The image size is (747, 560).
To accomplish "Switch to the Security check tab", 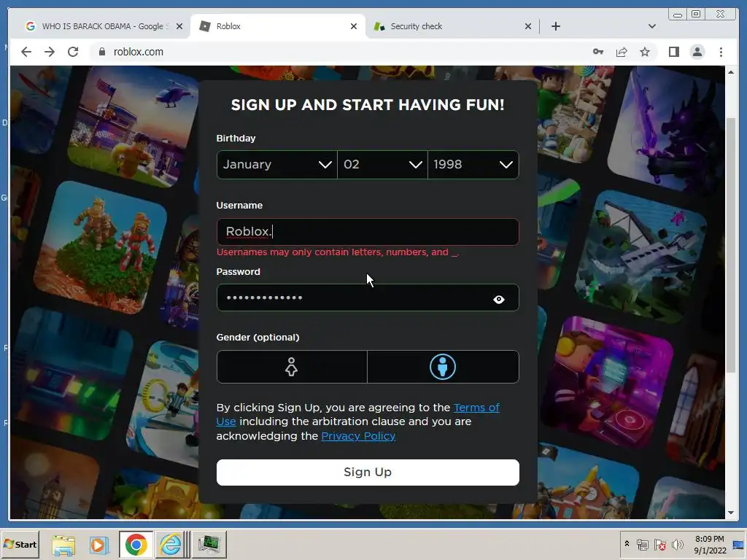I will coord(452,26).
